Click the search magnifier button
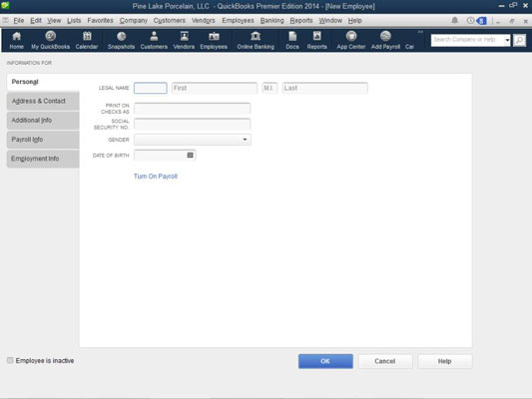 (x=519, y=40)
